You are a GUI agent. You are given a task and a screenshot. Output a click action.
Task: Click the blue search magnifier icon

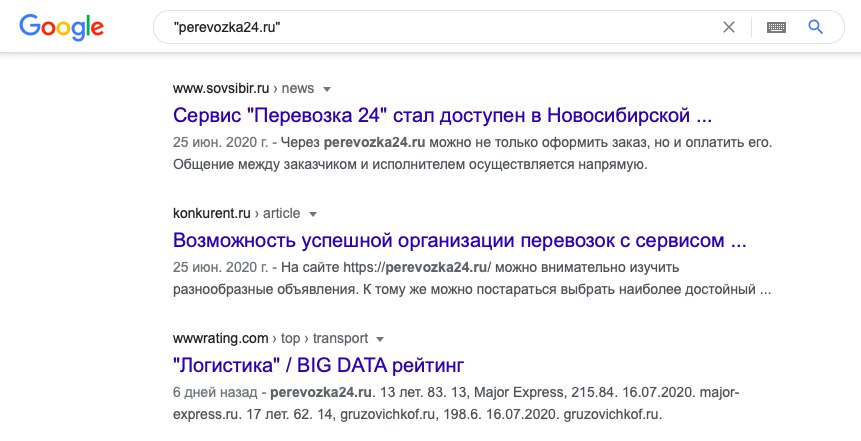(815, 26)
